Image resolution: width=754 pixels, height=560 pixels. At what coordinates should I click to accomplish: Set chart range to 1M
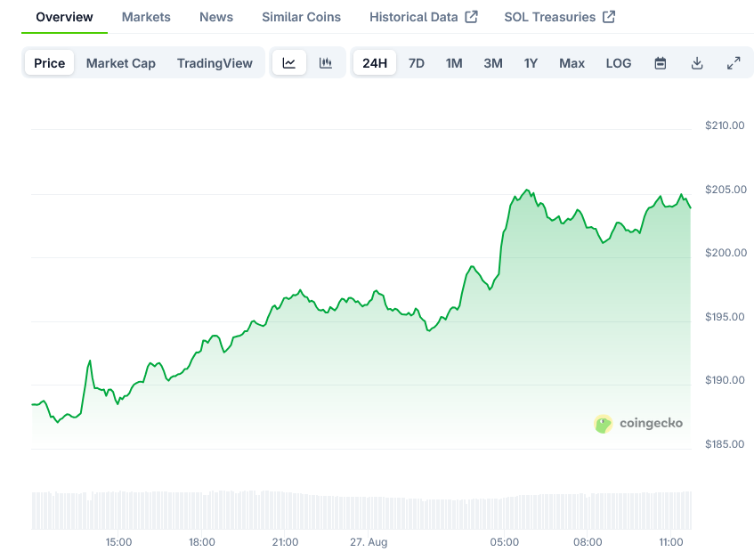click(x=454, y=63)
